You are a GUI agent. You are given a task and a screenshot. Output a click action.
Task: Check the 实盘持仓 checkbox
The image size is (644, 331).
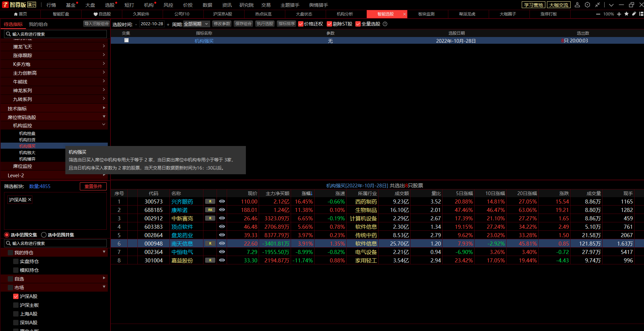click(16, 261)
